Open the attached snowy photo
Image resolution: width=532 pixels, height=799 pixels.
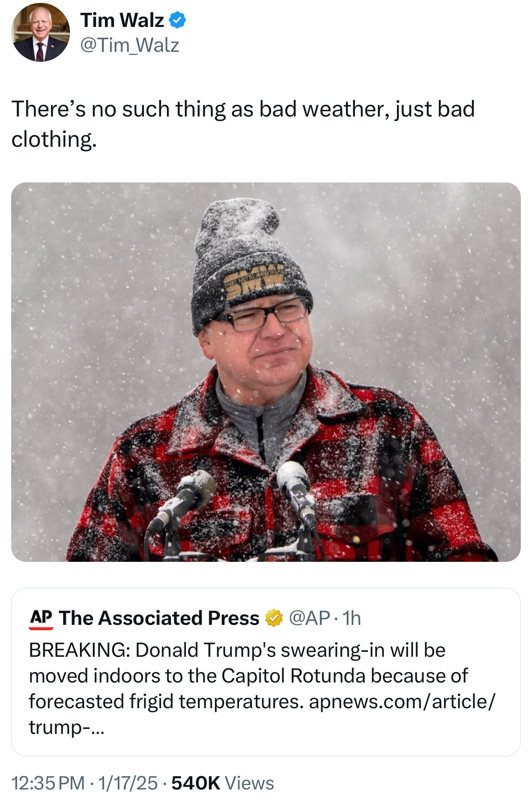click(266, 372)
